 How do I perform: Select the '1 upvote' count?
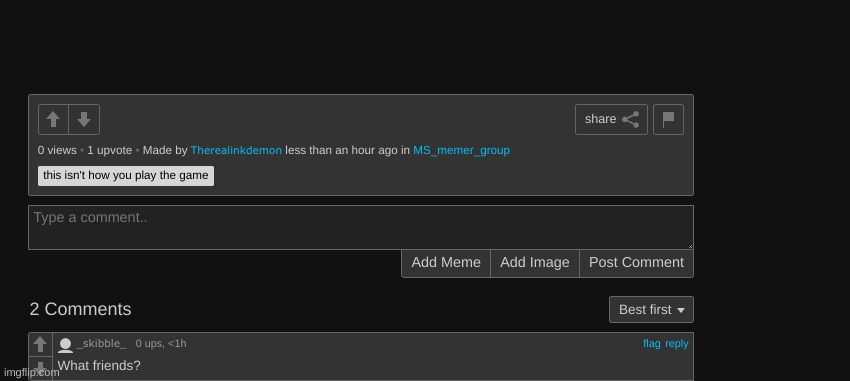(110, 150)
